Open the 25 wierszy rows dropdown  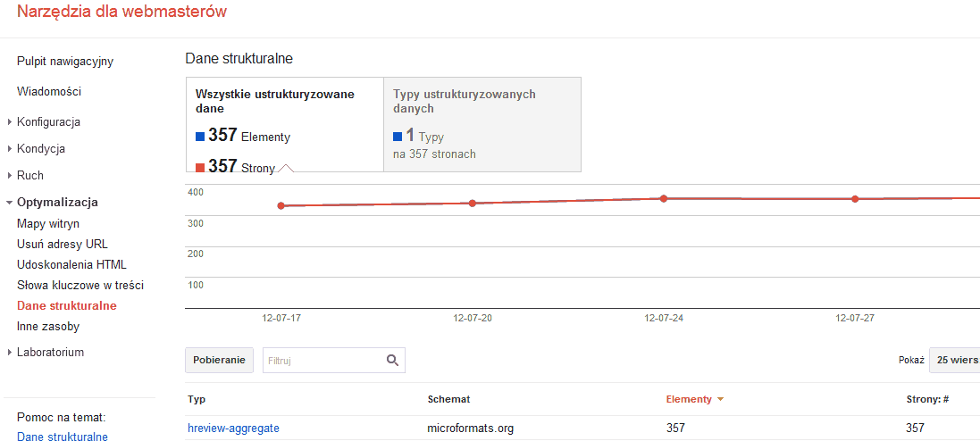point(954,361)
